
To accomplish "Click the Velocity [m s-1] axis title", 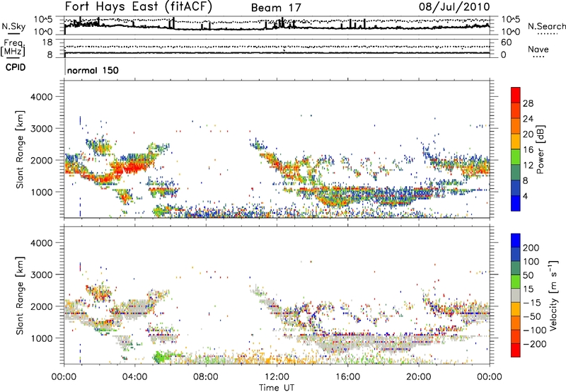I will tap(554, 295).
